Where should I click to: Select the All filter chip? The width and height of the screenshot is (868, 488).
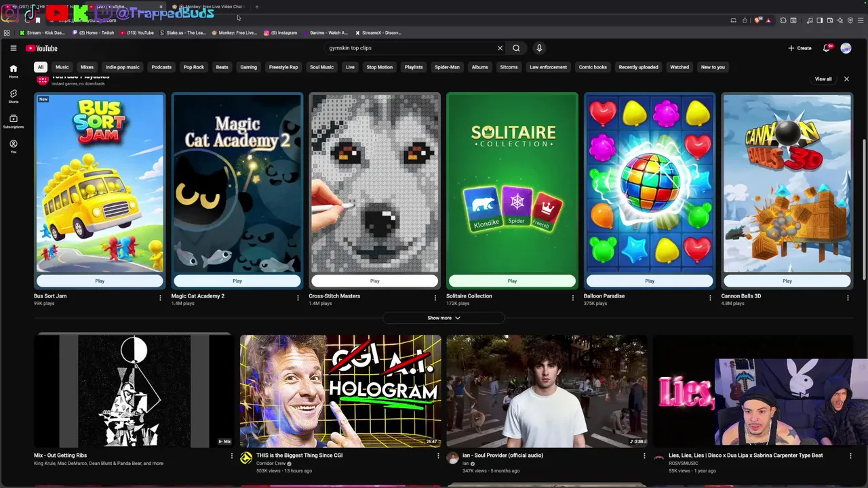coord(41,67)
